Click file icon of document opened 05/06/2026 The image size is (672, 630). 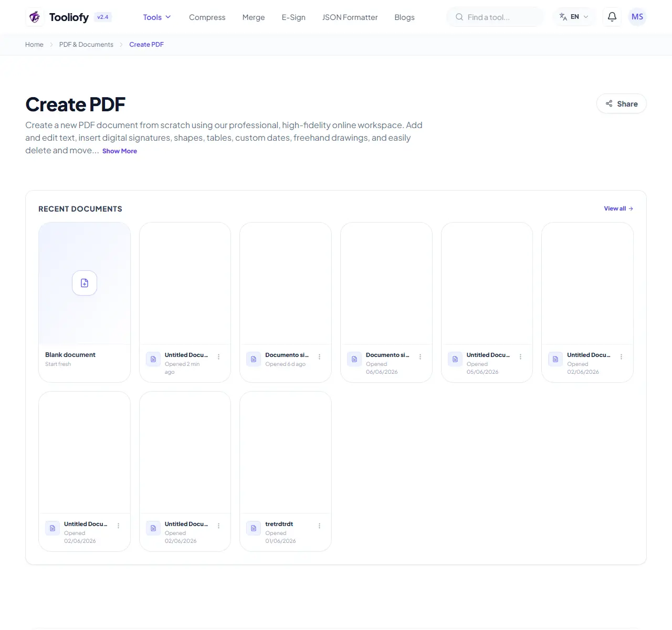[455, 359]
